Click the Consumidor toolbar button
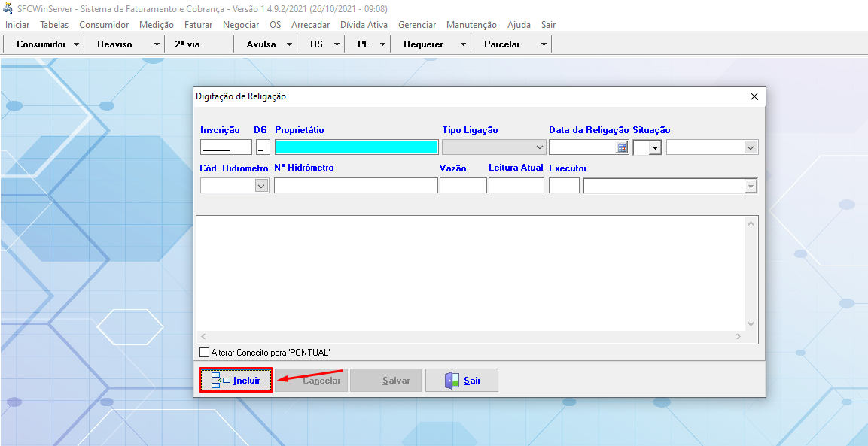Image resolution: width=868 pixels, height=446 pixels. (41, 44)
